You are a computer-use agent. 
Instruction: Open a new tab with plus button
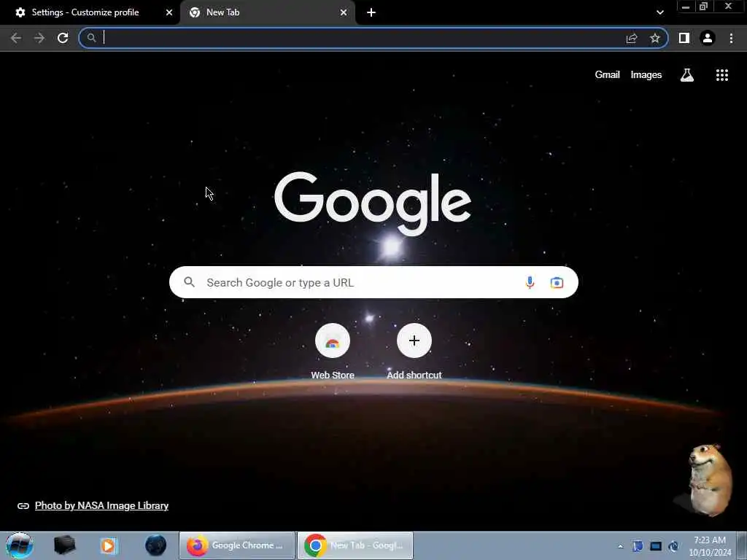(x=371, y=12)
